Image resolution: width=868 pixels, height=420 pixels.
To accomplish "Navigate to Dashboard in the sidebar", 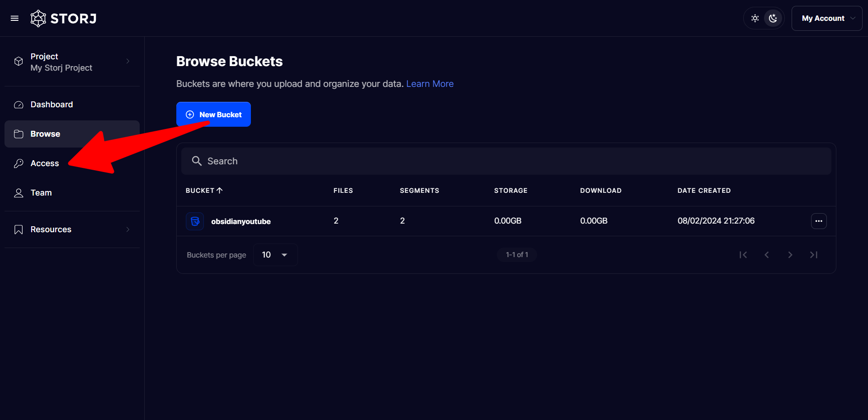I will coord(52,105).
